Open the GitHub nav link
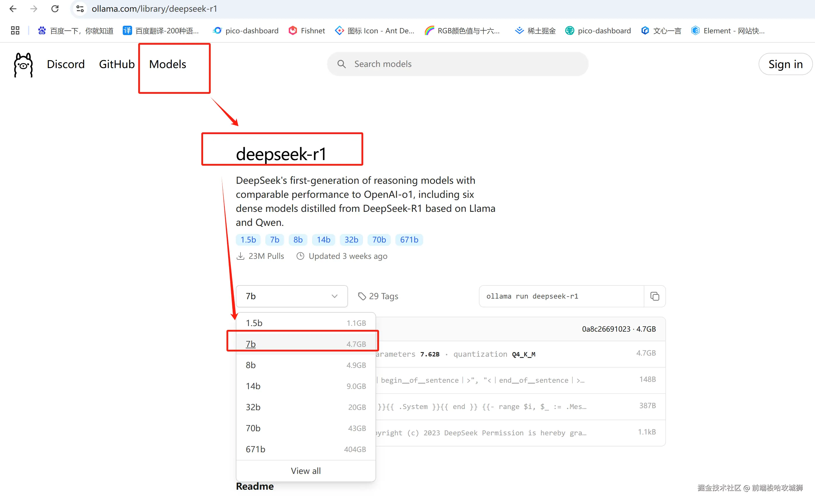The width and height of the screenshot is (815, 504). [117, 64]
